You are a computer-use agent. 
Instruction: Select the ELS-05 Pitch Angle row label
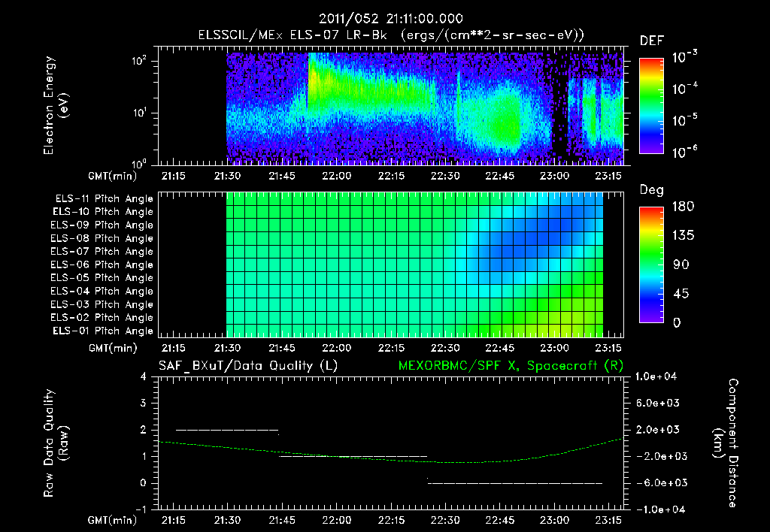tap(102, 278)
